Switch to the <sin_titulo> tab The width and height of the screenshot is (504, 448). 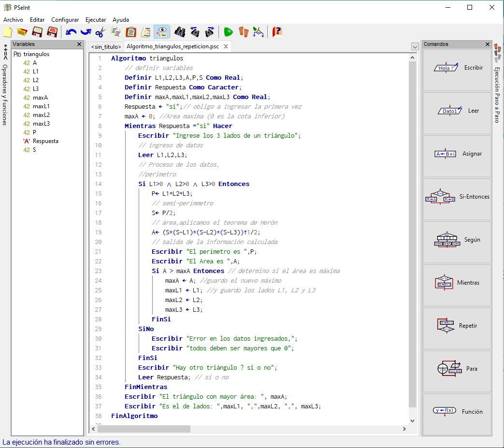click(106, 46)
